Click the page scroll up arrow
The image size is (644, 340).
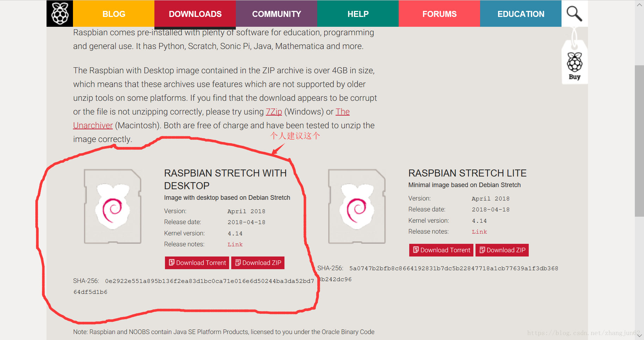click(639, 5)
